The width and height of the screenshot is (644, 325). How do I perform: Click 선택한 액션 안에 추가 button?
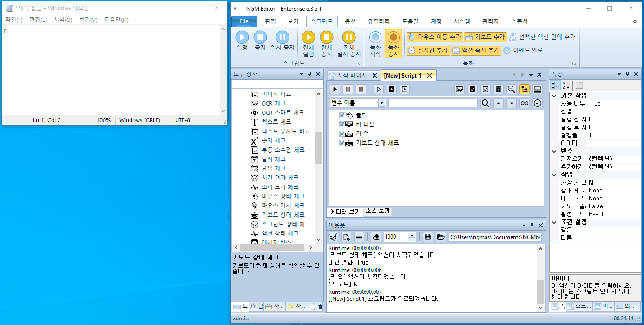542,37
